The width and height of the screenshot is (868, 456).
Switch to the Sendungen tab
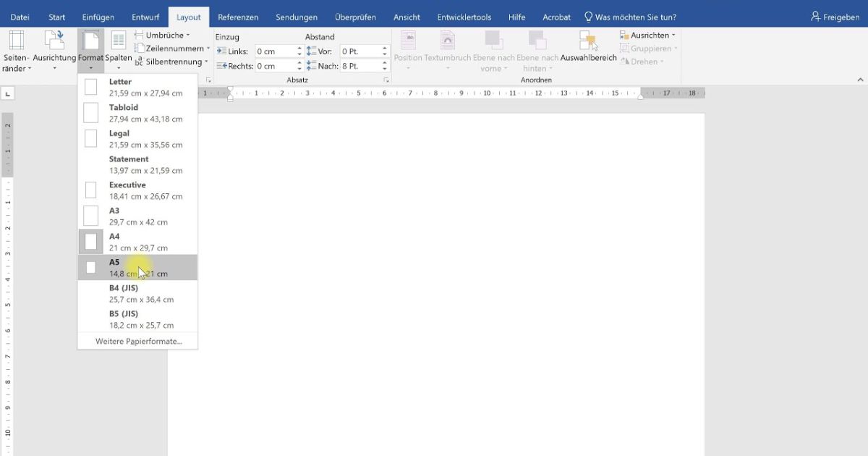[x=297, y=17]
